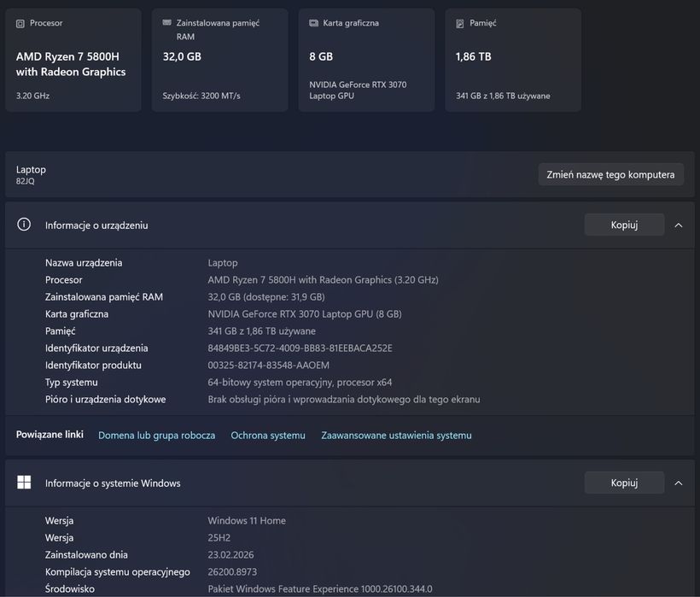Viewport: 700px width, 597px height.
Task: Click Pakiet Windows Feature Experience value
Action: [319, 589]
